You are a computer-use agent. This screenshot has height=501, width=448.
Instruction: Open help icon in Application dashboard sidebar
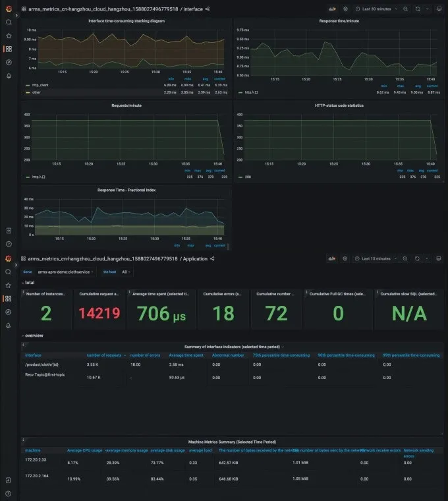[x=9, y=494]
